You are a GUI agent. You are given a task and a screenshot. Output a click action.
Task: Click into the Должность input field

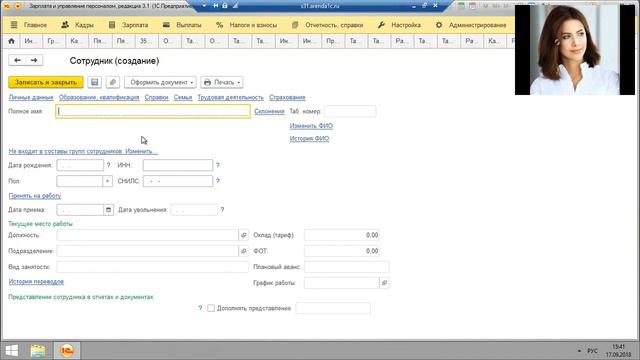(x=147, y=235)
